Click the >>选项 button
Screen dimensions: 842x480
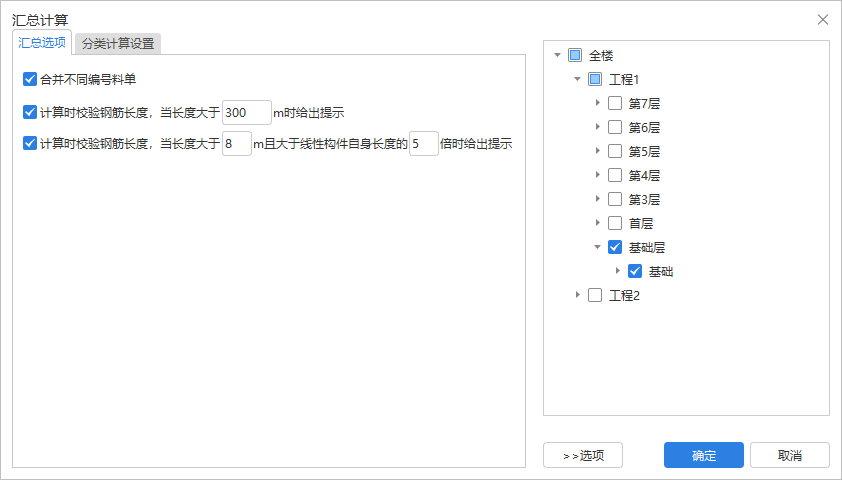point(583,455)
